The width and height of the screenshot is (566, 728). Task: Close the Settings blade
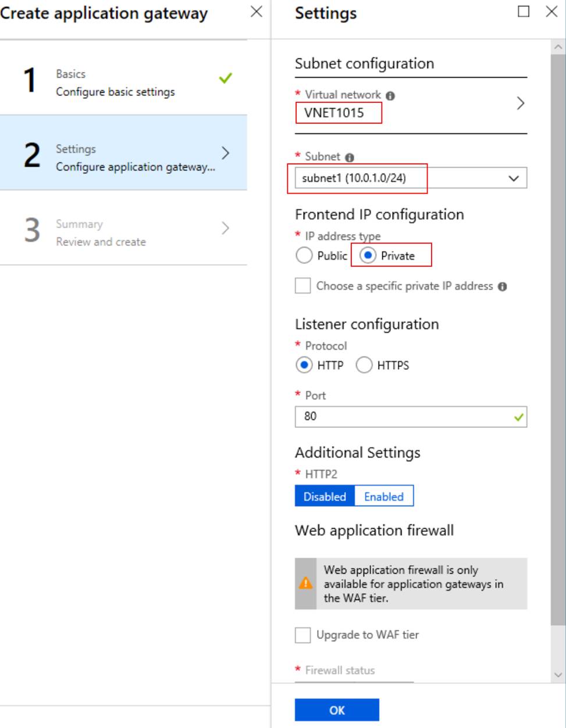pos(551,12)
